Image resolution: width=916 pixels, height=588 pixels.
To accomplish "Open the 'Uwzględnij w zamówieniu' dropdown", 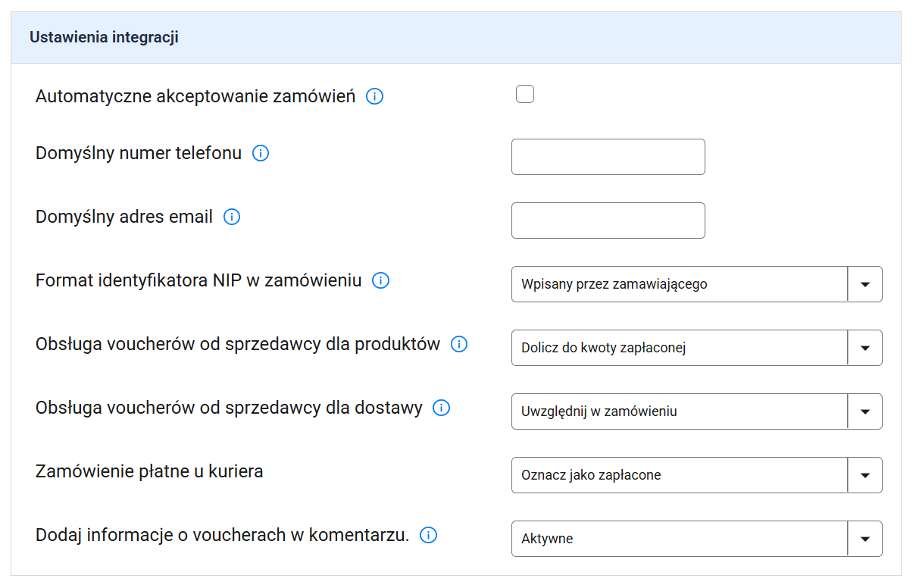I will coord(864,411).
